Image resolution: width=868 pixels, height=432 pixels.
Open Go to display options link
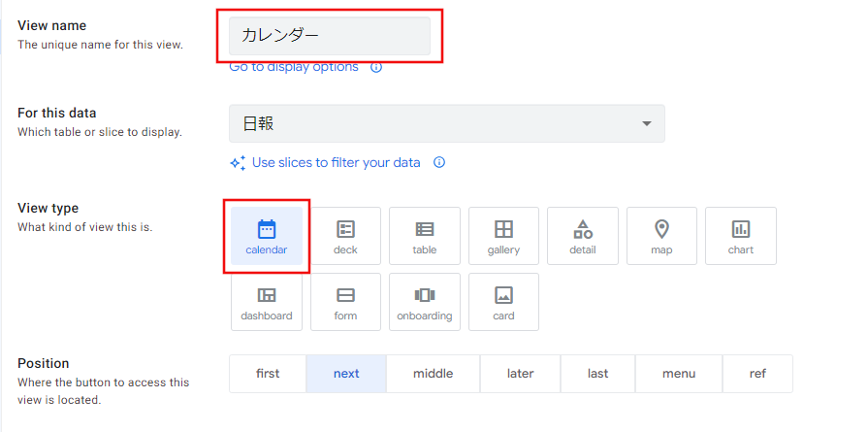click(294, 67)
